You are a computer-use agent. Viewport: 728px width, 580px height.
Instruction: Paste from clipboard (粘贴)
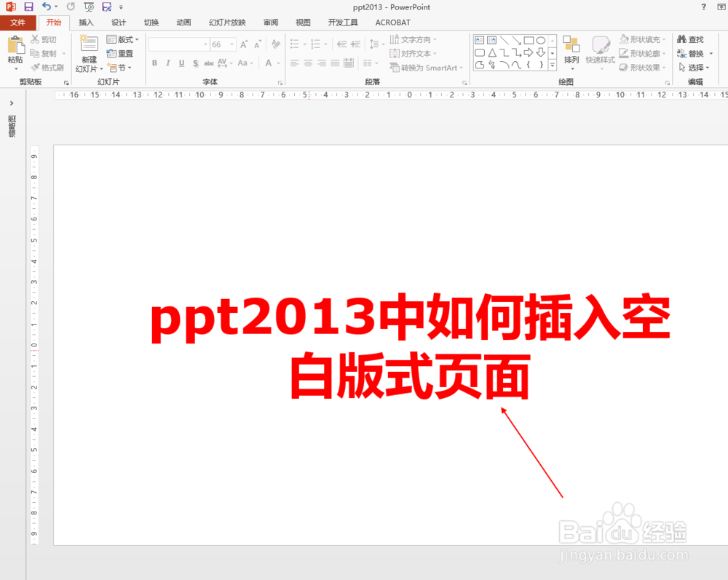click(15, 53)
